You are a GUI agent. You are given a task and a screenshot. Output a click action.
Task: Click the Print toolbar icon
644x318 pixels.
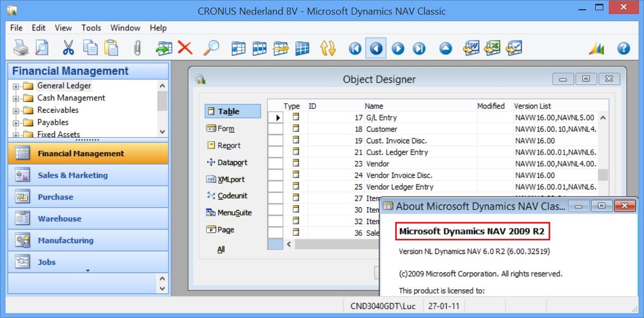click(x=21, y=48)
